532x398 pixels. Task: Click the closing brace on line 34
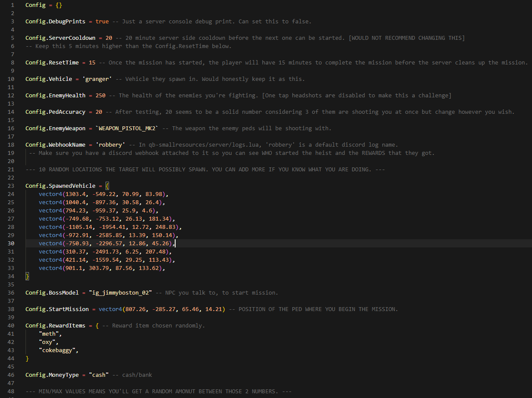click(27, 276)
